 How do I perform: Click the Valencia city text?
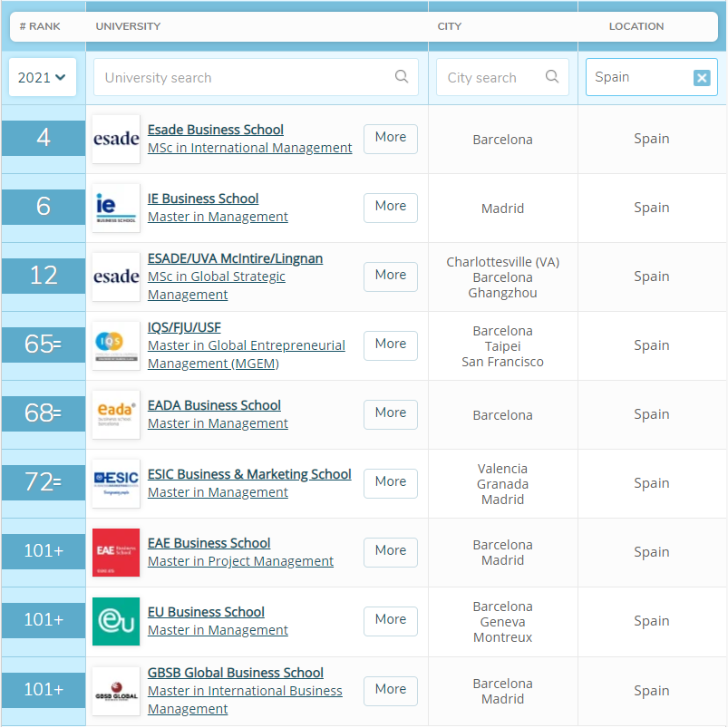(x=502, y=469)
